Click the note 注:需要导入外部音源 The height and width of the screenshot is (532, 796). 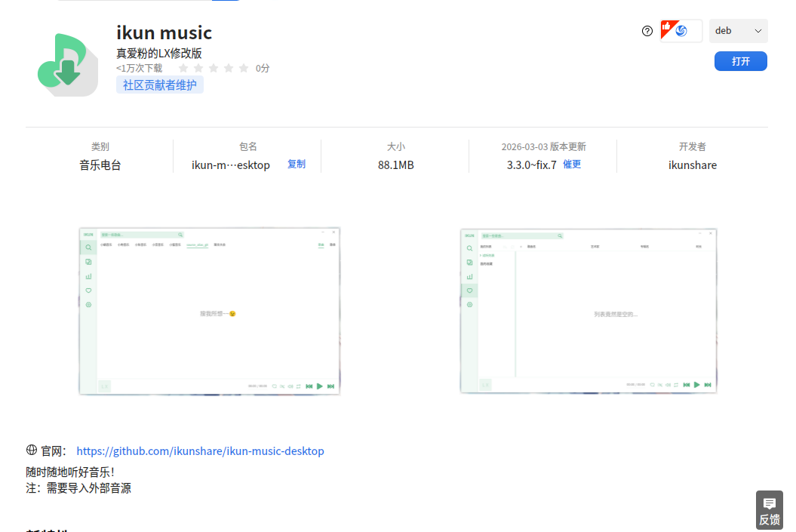click(78, 488)
